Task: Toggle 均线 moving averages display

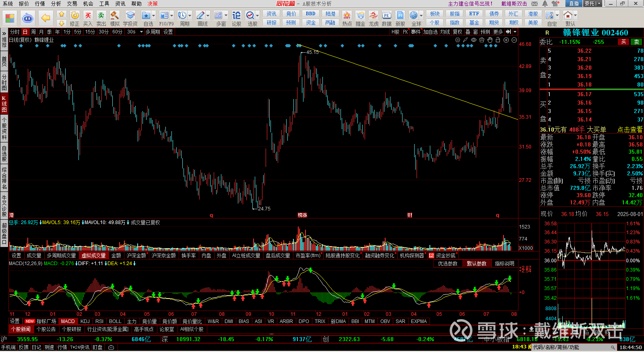Action: (x=445, y=32)
